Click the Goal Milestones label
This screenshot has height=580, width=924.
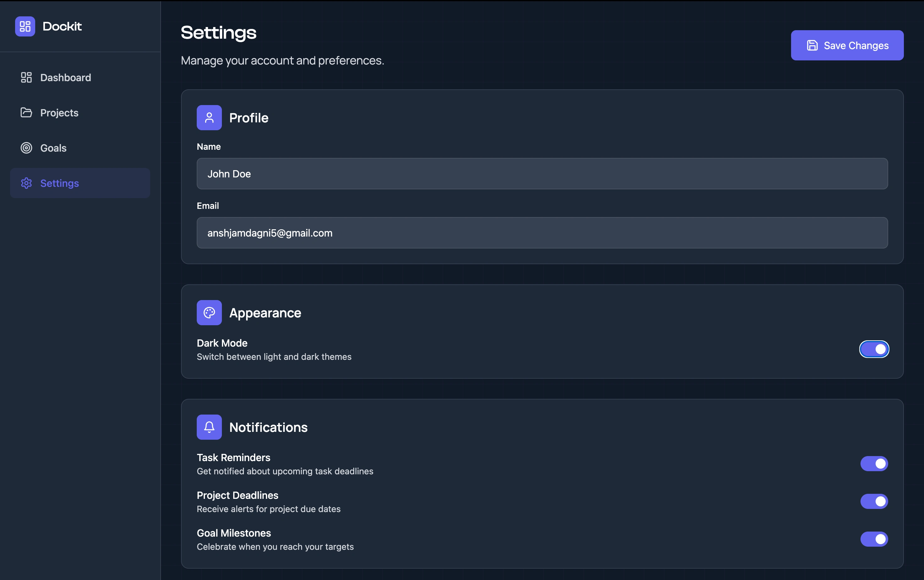[234, 533]
